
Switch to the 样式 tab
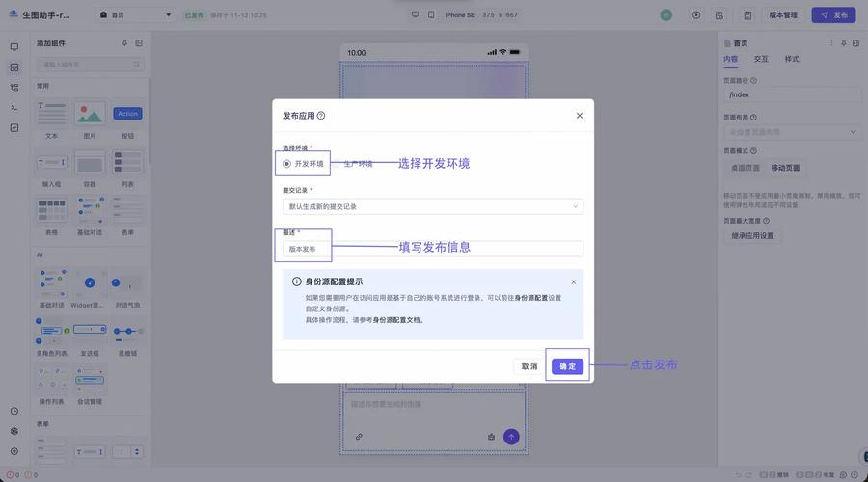point(792,59)
